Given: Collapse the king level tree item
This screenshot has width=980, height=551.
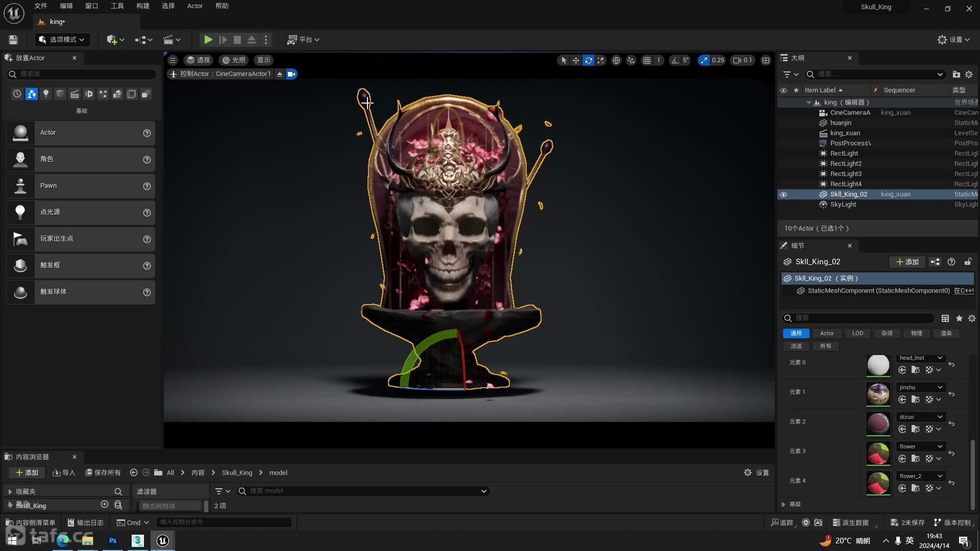Looking at the screenshot, I should [808, 103].
